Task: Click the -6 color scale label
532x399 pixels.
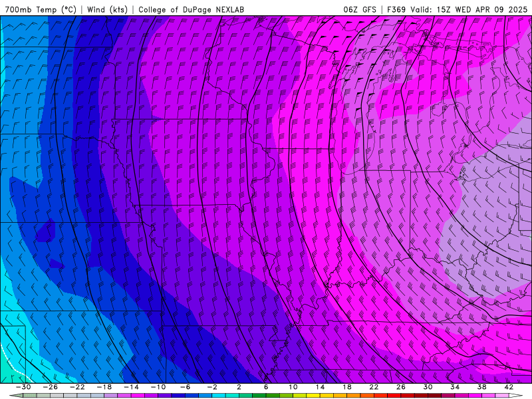Action: [186, 387]
